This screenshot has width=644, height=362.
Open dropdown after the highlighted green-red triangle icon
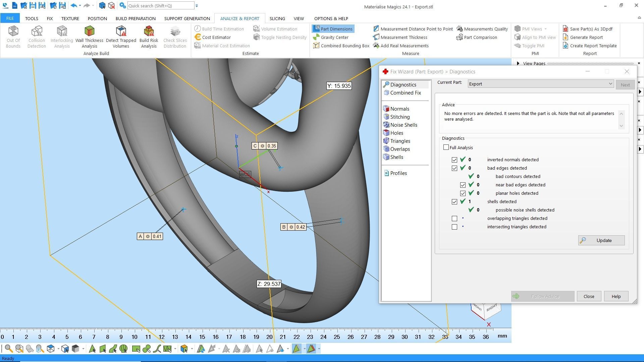click(x=319, y=349)
